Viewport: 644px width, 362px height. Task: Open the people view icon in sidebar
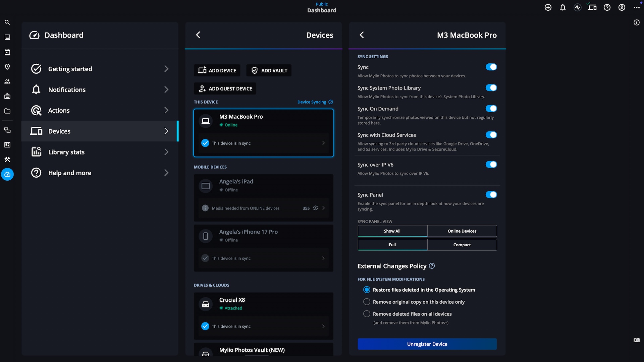[7, 81]
